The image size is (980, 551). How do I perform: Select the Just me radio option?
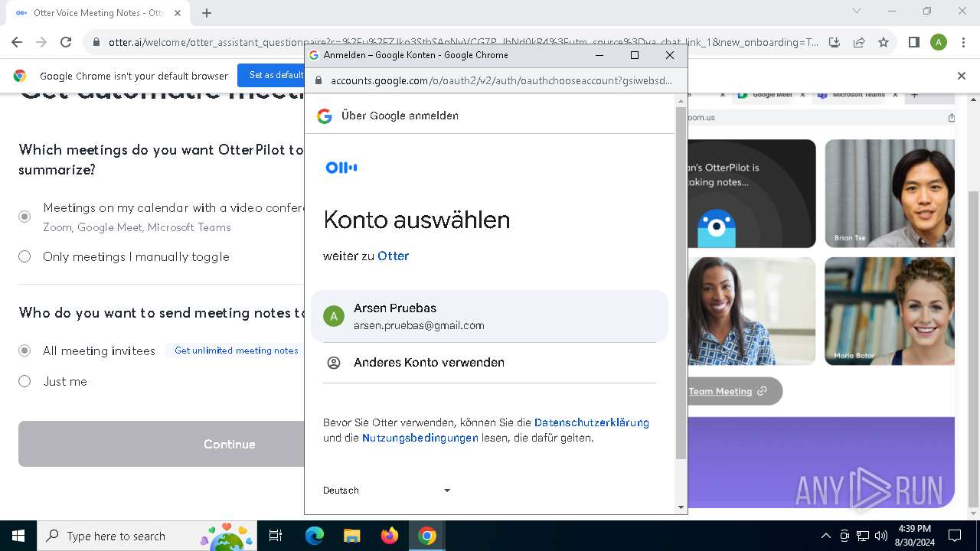click(24, 381)
